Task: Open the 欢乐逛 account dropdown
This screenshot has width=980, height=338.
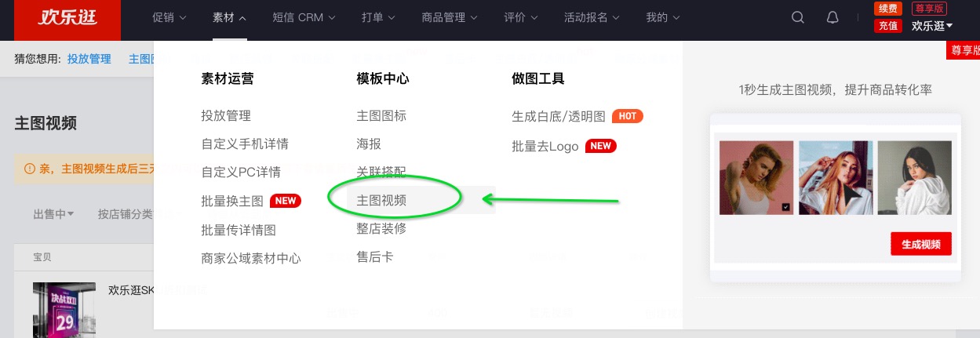Action: click(932, 26)
